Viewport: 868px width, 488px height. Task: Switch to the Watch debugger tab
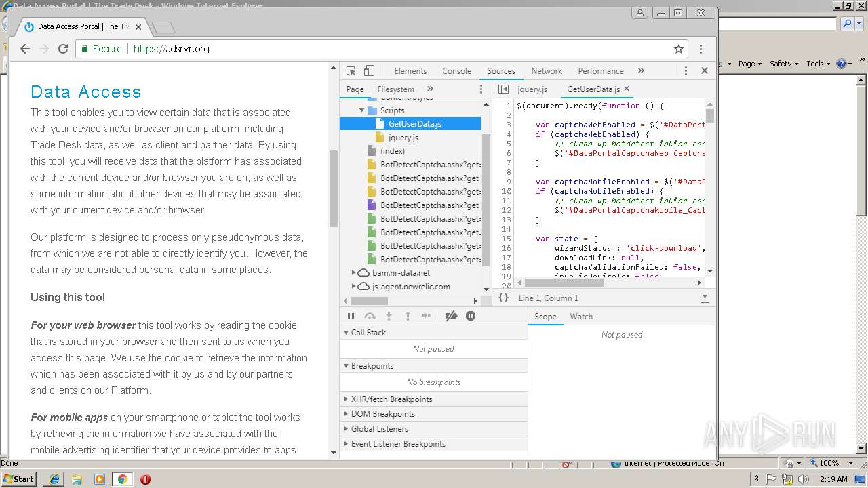[581, 317]
